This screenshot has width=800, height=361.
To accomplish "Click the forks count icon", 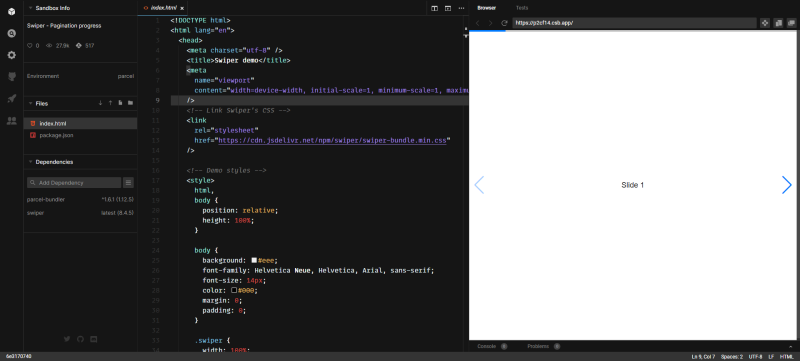I will tap(79, 45).
